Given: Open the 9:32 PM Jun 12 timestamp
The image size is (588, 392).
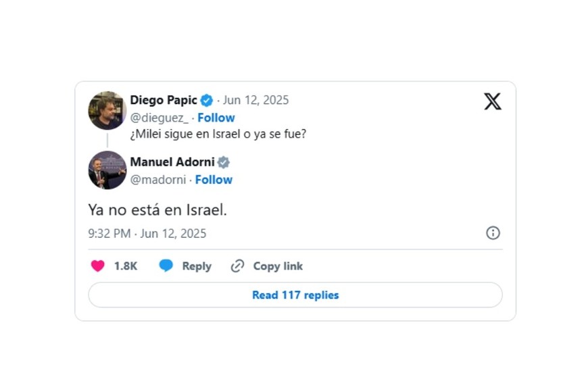Looking at the screenshot, I should click(147, 234).
